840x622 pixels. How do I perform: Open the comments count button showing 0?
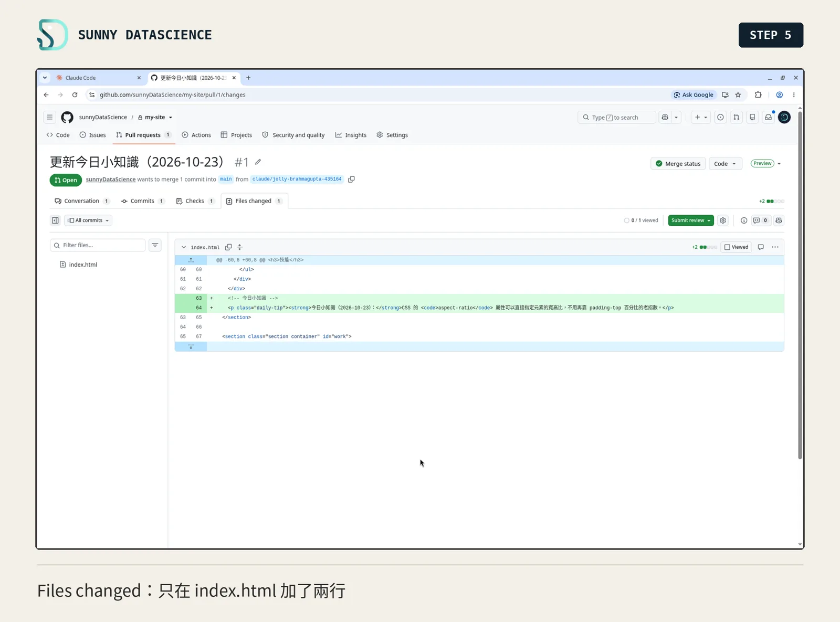click(x=760, y=220)
